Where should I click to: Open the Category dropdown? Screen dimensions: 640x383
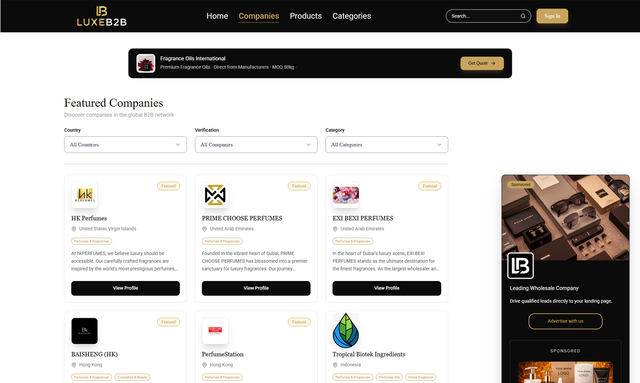pyautogui.click(x=387, y=145)
